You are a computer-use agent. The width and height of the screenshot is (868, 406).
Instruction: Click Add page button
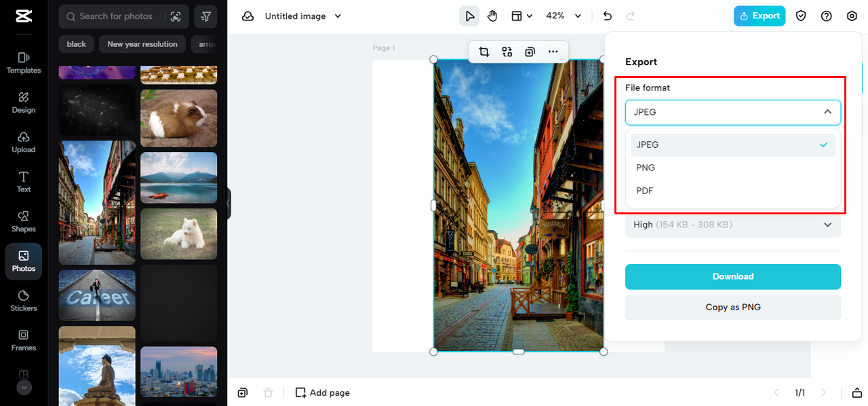323,392
